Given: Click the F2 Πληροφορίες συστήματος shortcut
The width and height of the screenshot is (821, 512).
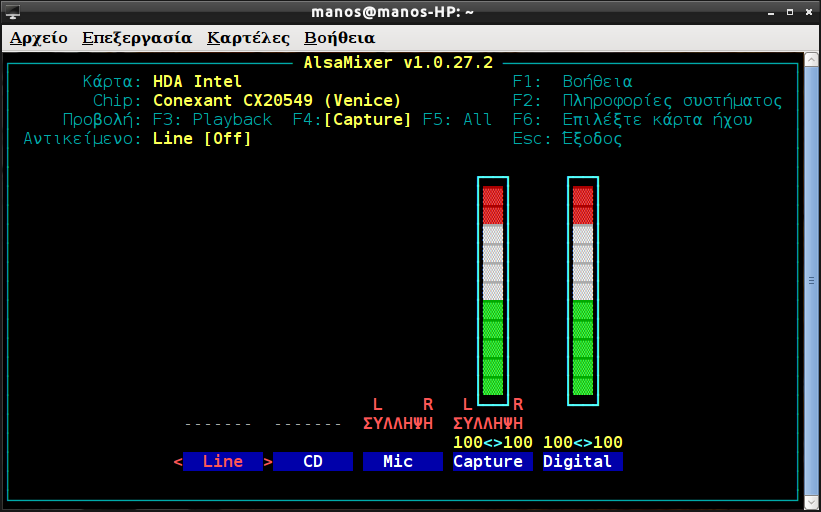Looking at the screenshot, I should click(646, 101).
